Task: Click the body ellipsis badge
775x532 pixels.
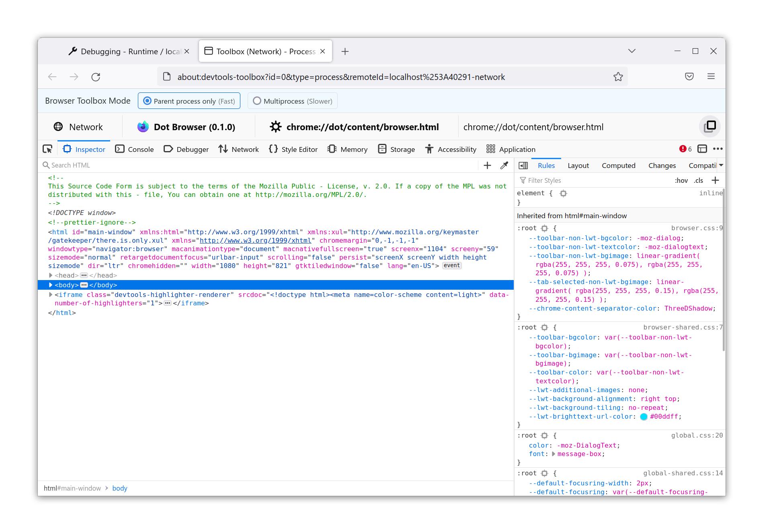Action: (x=84, y=285)
